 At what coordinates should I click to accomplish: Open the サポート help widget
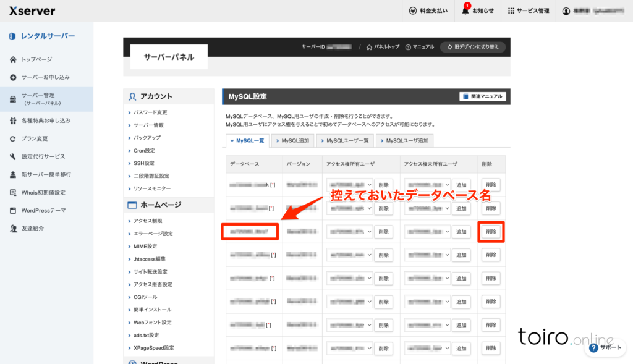(x=605, y=347)
